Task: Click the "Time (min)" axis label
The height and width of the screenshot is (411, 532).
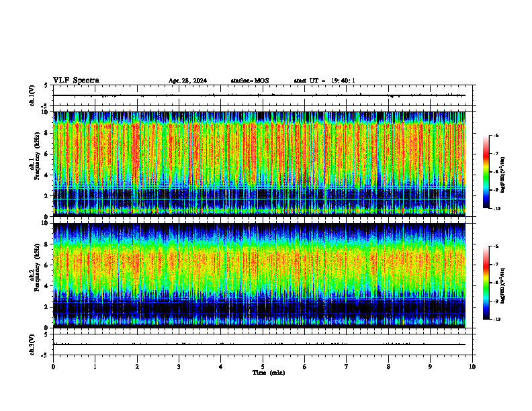Action: pyautogui.click(x=269, y=373)
